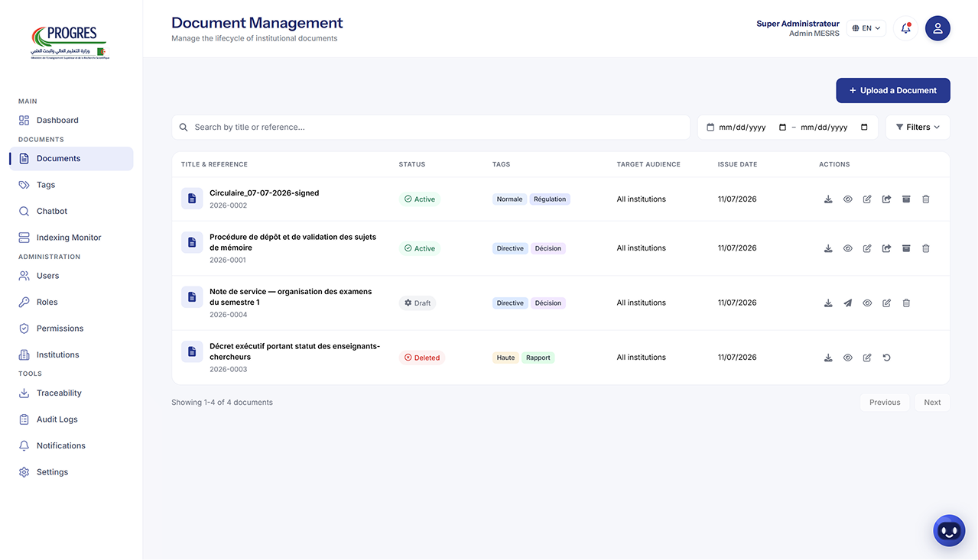Focus the search by title field
978x560 pixels.
[431, 128]
